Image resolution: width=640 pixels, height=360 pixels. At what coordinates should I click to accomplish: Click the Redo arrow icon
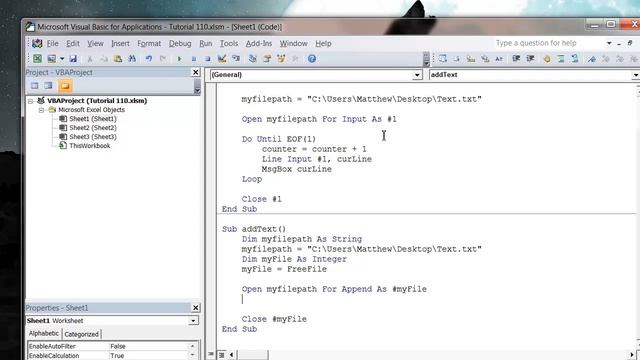(x=163, y=59)
